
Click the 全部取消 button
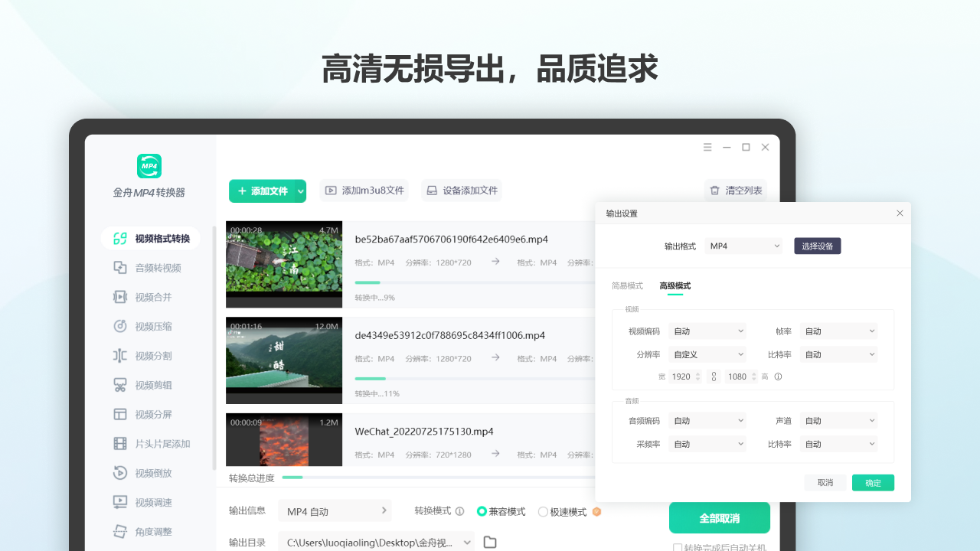tap(720, 517)
